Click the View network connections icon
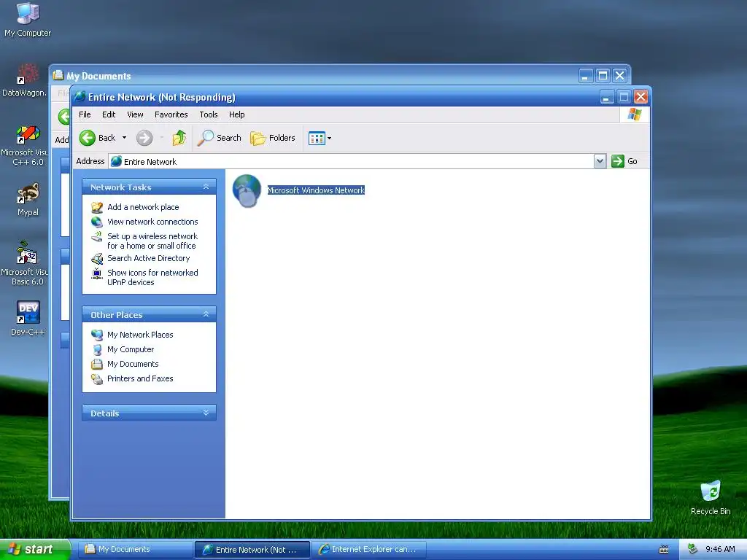This screenshot has width=747, height=560. pyautogui.click(x=97, y=222)
